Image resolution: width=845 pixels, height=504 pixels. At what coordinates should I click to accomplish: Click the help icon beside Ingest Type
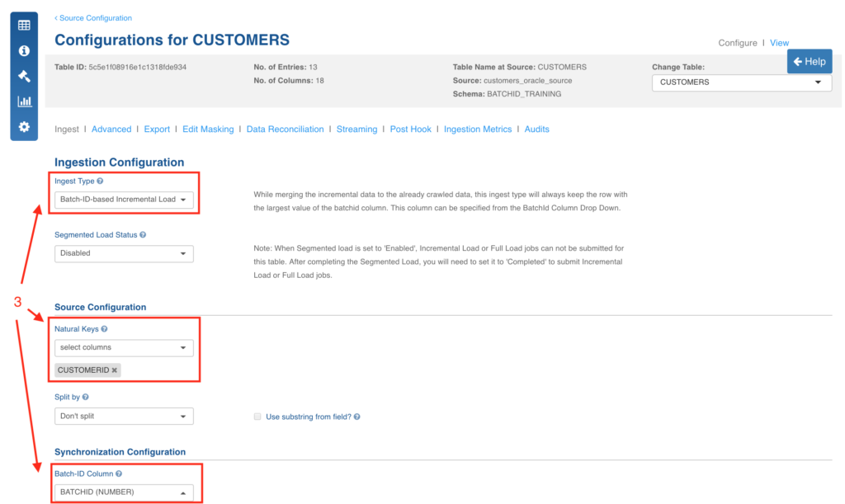pos(99,181)
